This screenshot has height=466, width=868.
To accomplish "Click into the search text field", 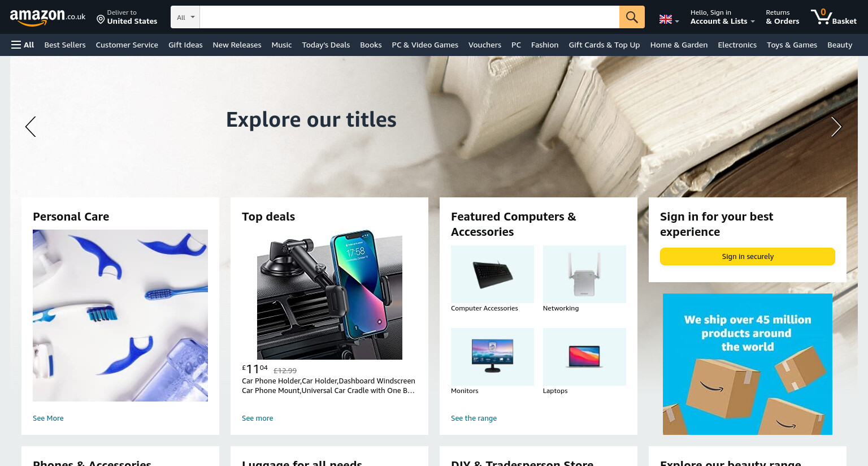I will point(410,17).
